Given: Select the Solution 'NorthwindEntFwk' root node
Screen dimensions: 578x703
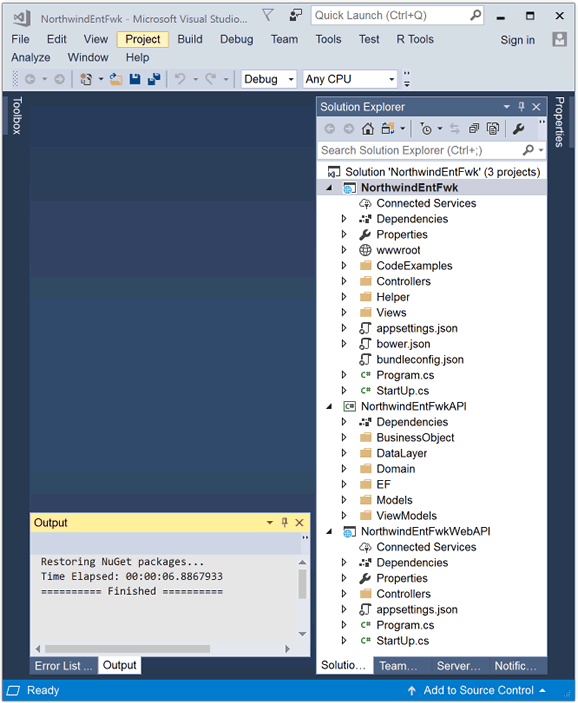Looking at the screenshot, I should click(442, 172).
